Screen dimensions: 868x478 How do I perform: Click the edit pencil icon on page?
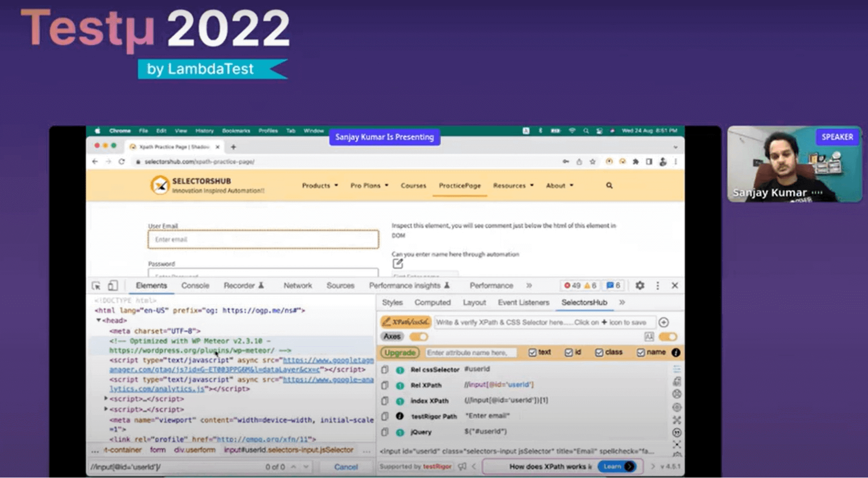click(x=398, y=263)
